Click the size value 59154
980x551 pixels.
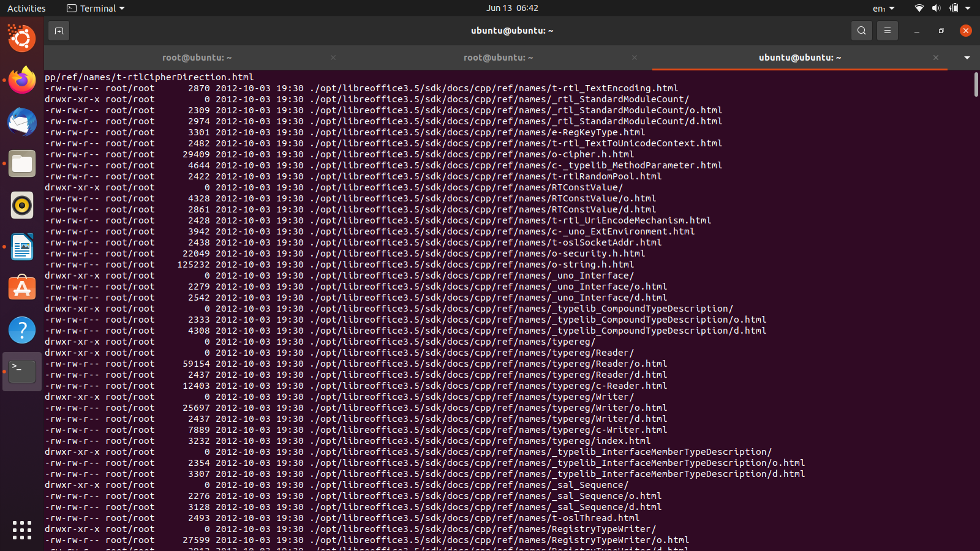(196, 364)
